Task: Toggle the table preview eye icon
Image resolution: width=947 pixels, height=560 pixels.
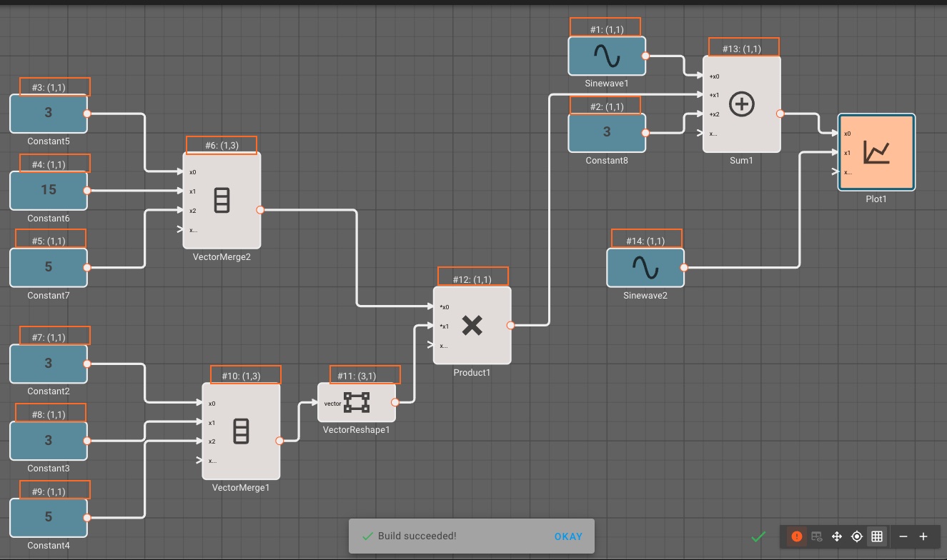Action: click(817, 536)
